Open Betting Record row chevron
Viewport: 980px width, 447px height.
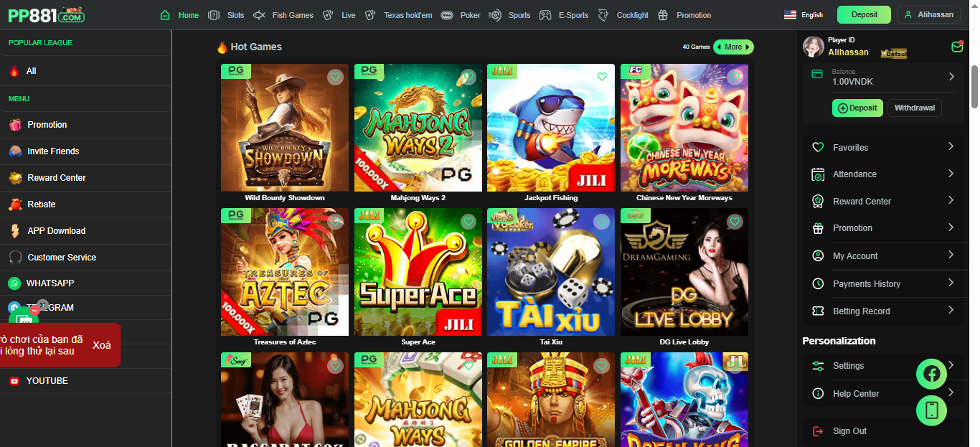click(951, 310)
